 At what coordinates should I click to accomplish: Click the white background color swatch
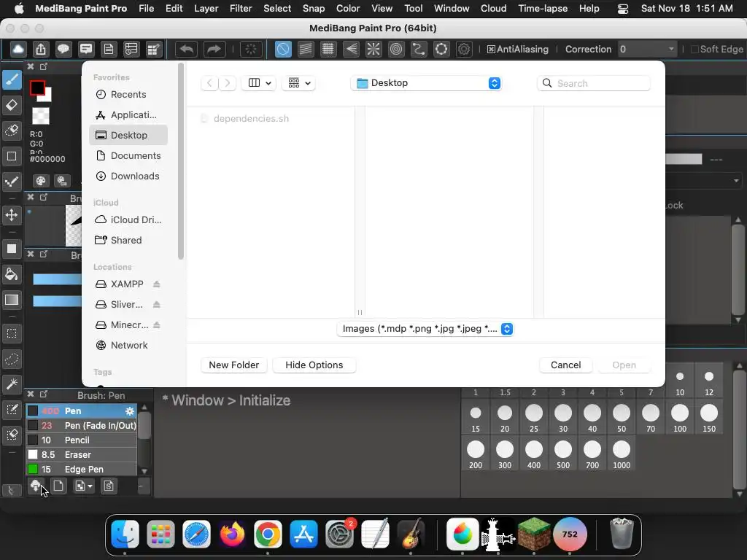coord(46,96)
